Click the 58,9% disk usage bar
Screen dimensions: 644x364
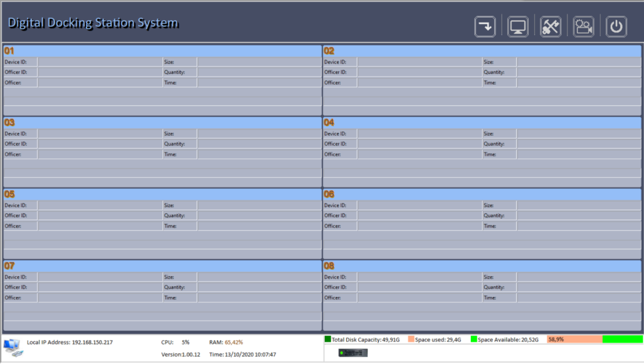pyautogui.click(x=594, y=340)
